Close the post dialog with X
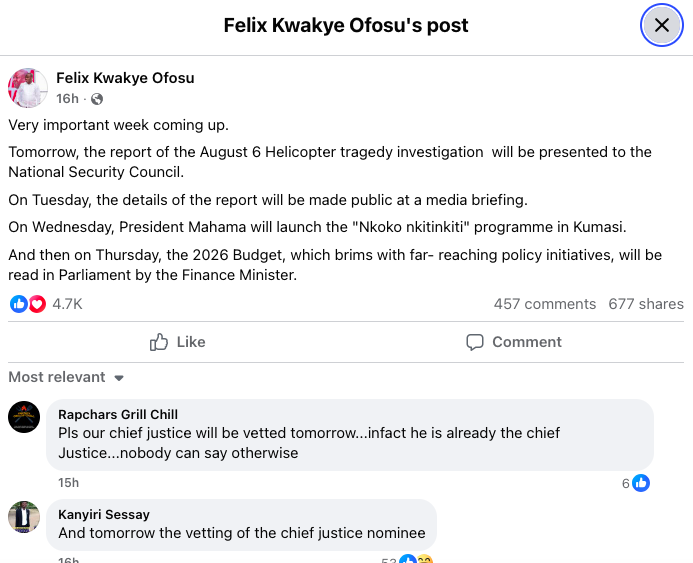 [x=661, y=26]
